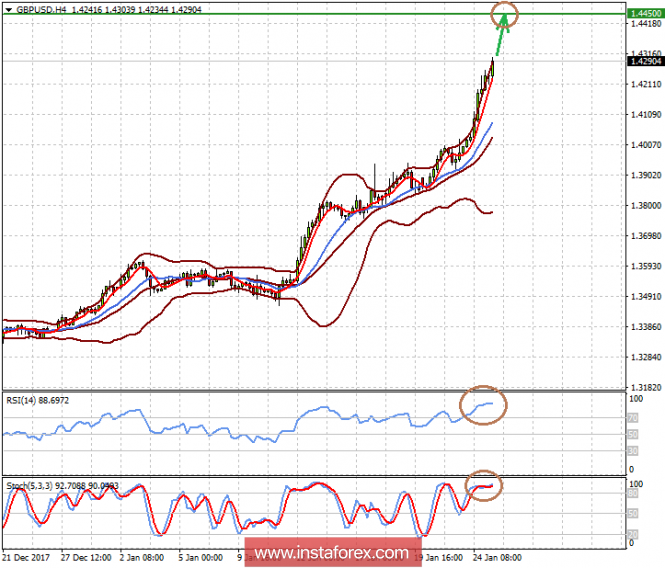Click the green upward arrow on chart

pyautogui.click(x=500, y=38)
